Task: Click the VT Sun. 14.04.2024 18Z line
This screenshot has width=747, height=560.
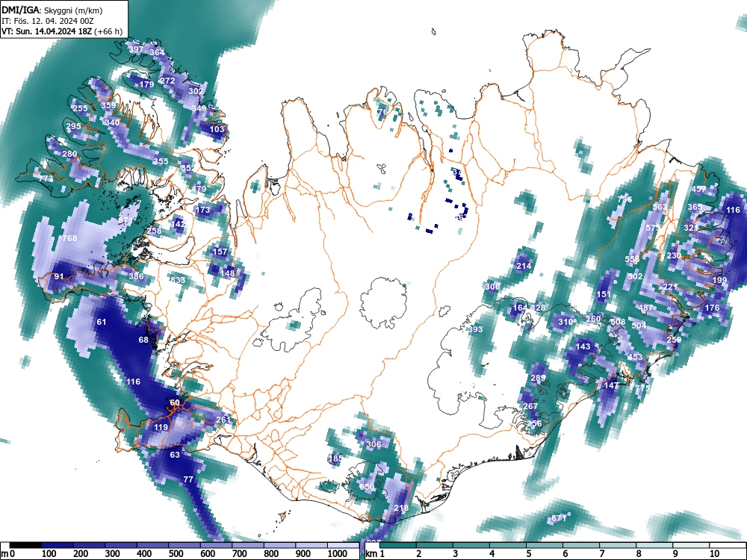Action: tap(62, 32)
